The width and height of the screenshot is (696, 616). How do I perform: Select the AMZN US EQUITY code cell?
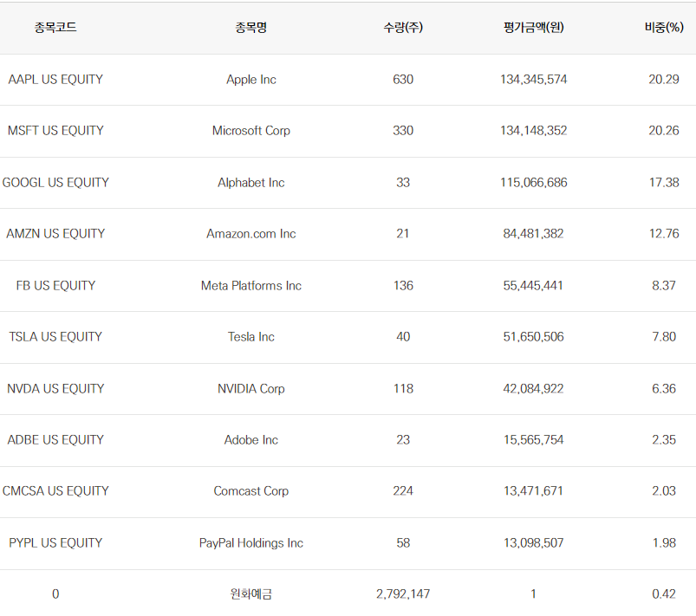55,233
